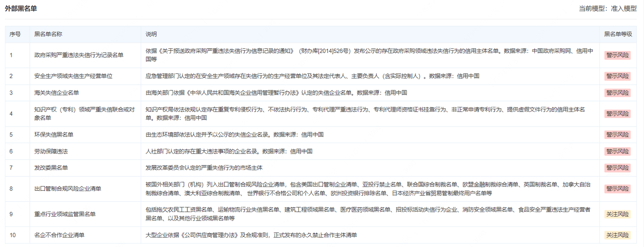Click the 黑名单等级 column header
The width and height of the screenshot is (644, 247).
[618, 34]
